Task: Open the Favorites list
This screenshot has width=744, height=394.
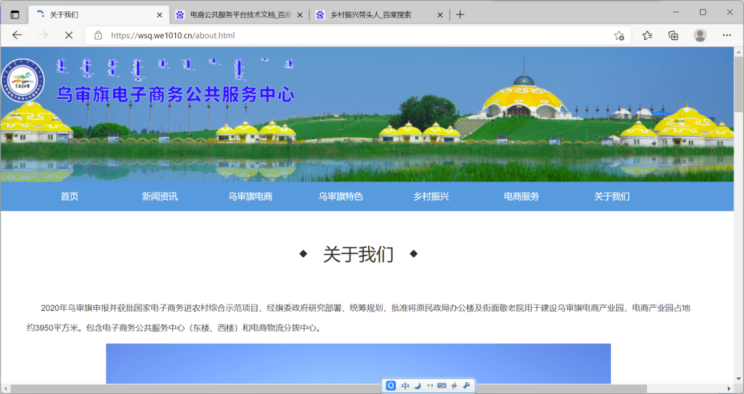Action: tap(647, 35)
